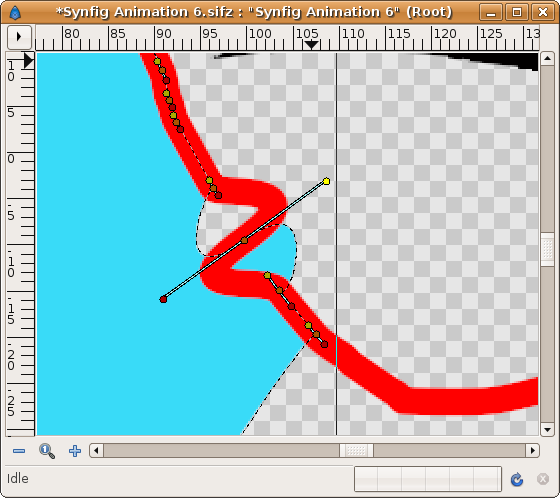Select the dark red tangent handle endpoint
Viewport: 560px width, 498px height.
click(x=163, y=299)
